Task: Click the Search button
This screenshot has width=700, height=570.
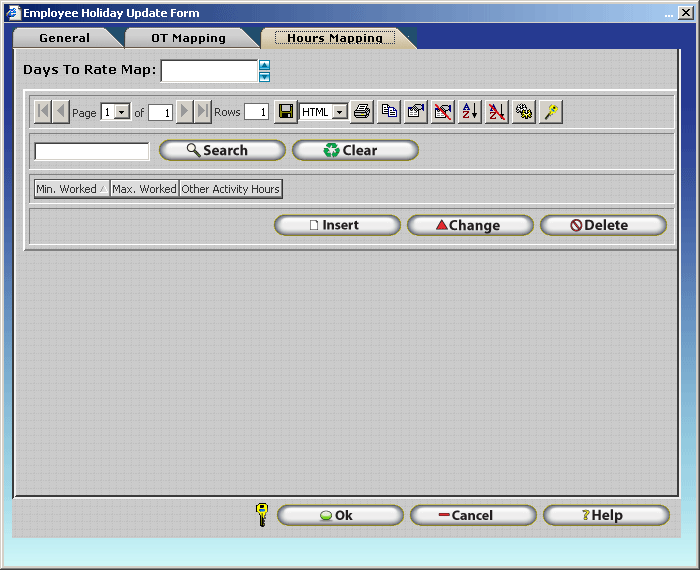Action: pos(222,150)
